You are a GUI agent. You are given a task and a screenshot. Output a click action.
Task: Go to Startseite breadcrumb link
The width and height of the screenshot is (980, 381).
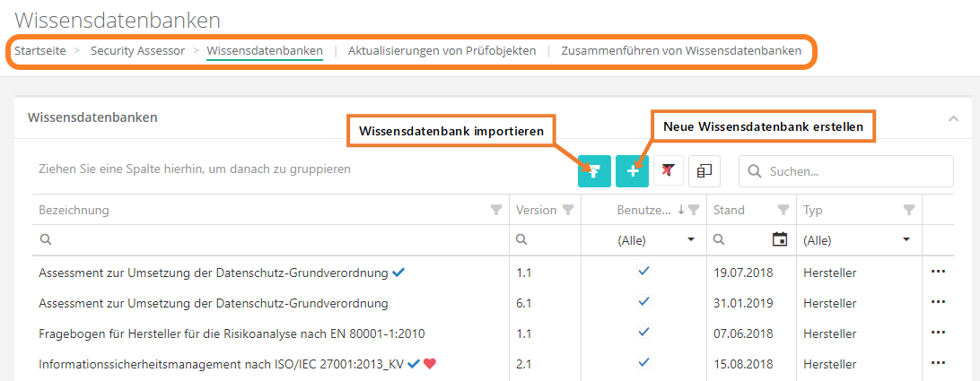click(40, 51)
